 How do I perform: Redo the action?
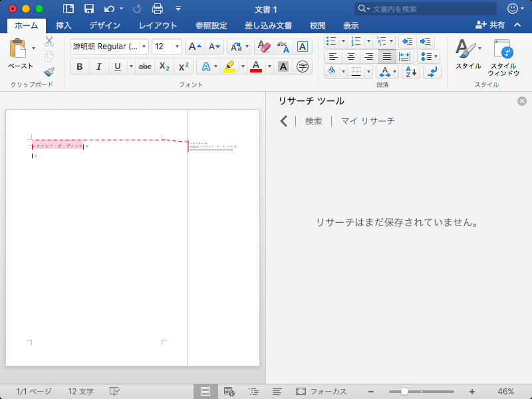click(x=137, y=9)
